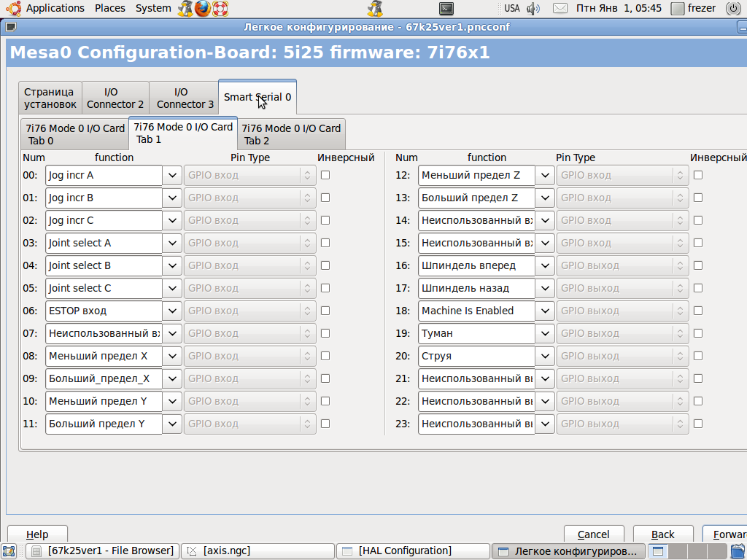Click the Меньший предел Z function field

click(x=476, y=175)
